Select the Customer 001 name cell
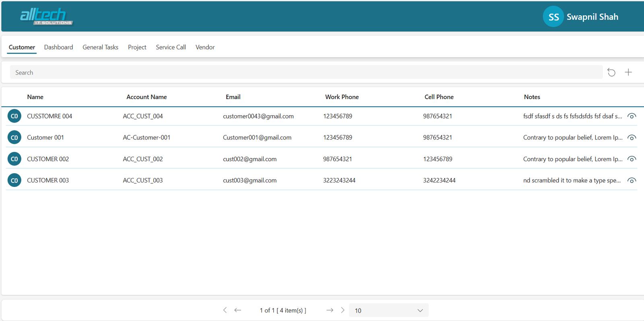The width and height of the screenshot is (644, 321). 45,137
